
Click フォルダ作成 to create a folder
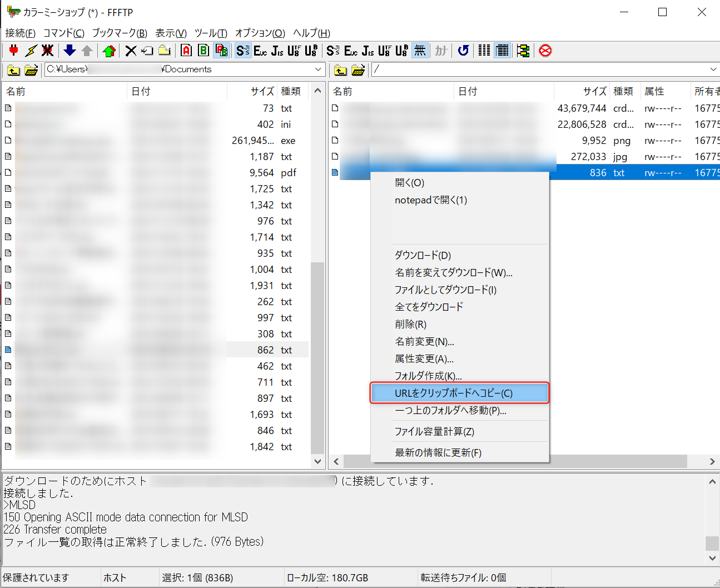tap(425, 376)
